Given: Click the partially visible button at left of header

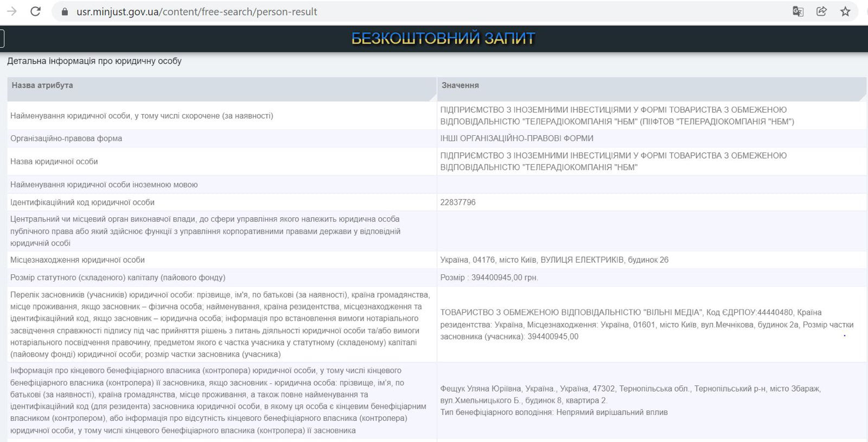Looking at the screenshot, I should 2,39.
